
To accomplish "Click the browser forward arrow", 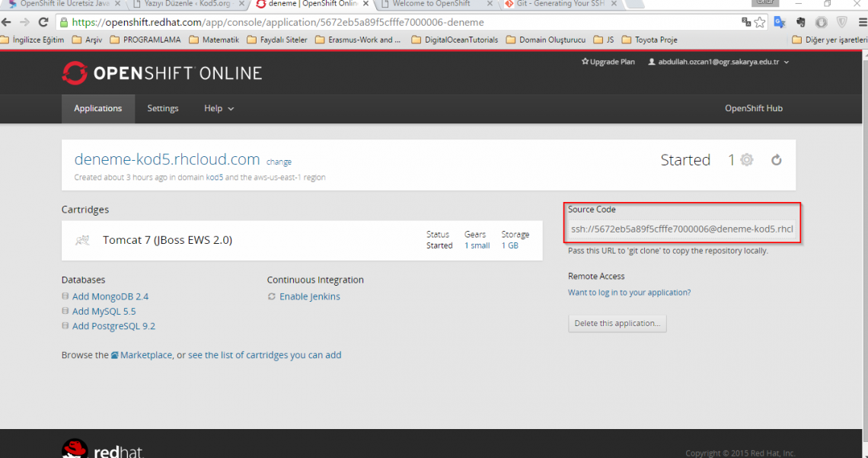I will [x=24, y=22].
